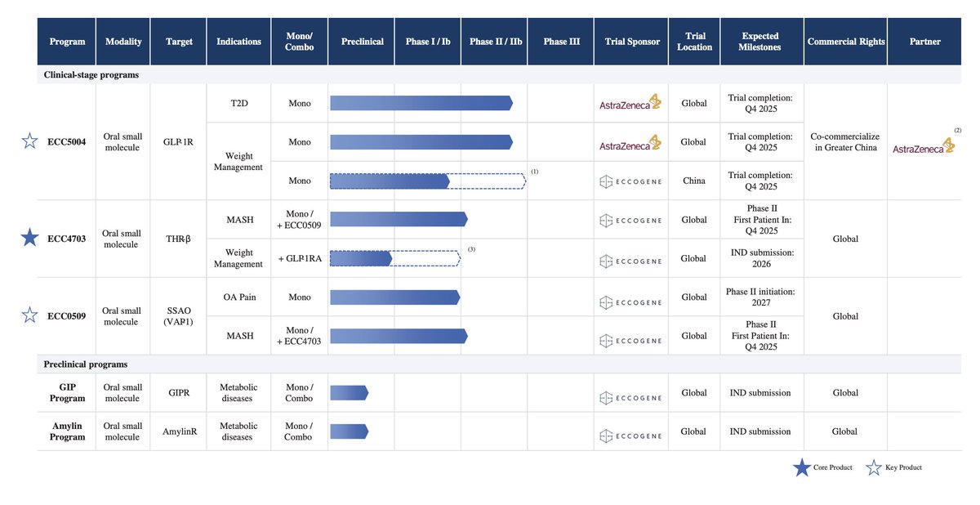
Task: Click the Target column header
Action: [x=180, y=42]
